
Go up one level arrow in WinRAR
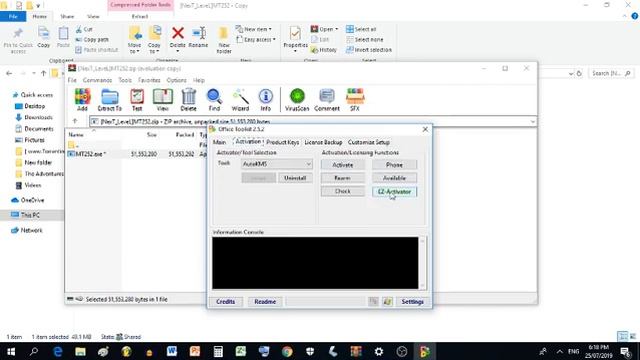click(x=75, y=121)
